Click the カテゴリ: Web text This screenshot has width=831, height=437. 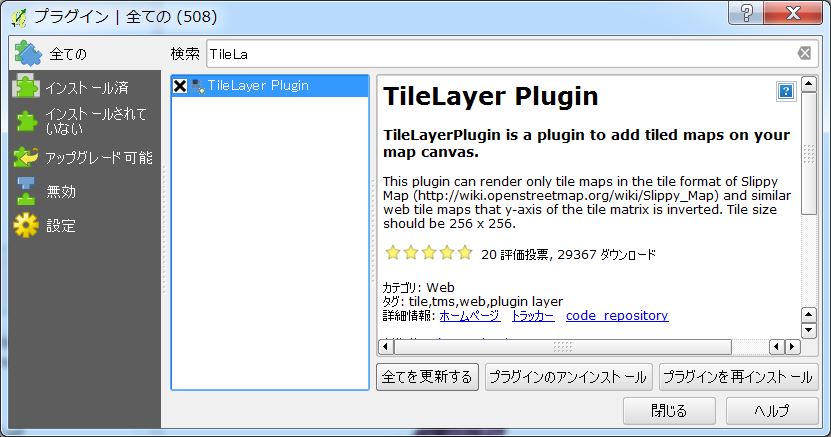tap(419, 288)
